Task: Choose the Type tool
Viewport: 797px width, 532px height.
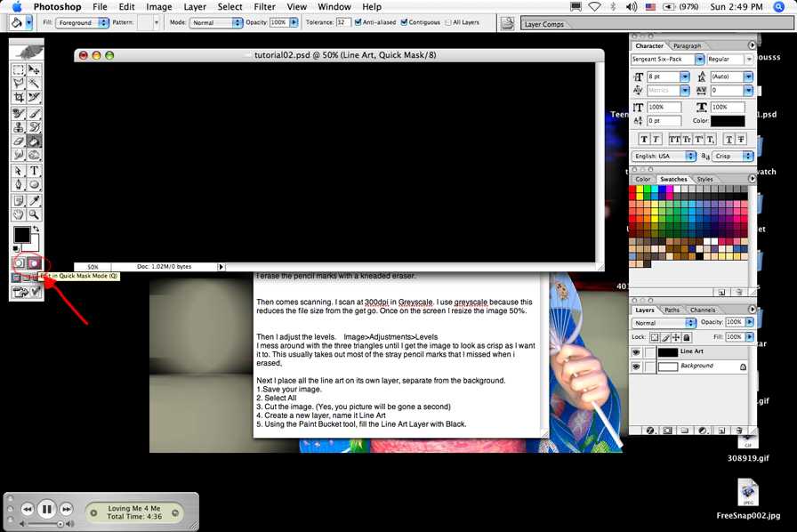Action: pos(34,171)
